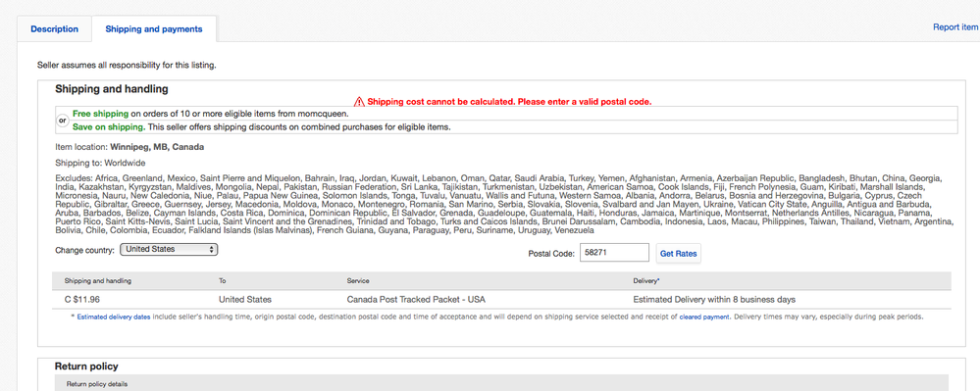The height and width of the screenshot is (391, 980).
Task: Click the Get Rates button
Action: pos(678,254)
